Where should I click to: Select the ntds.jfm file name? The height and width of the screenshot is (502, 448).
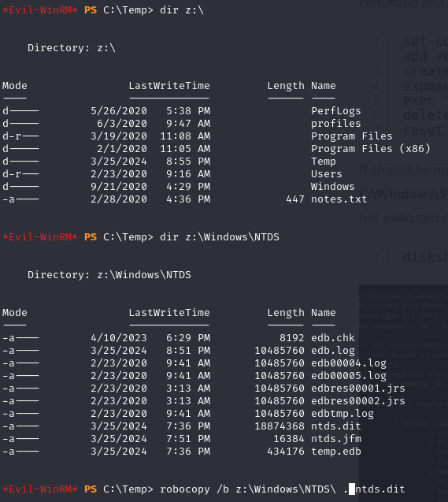click(335, 439)
